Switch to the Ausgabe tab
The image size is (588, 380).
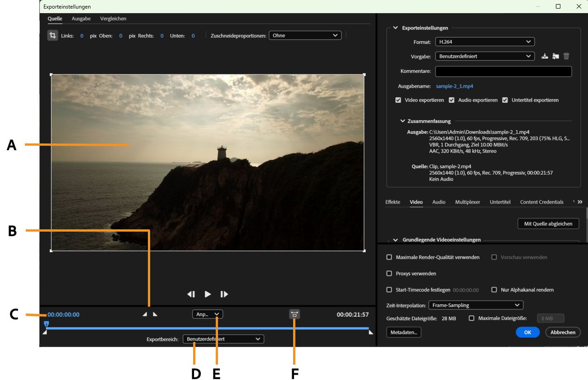pyautogui.click(x=81, y=19)
